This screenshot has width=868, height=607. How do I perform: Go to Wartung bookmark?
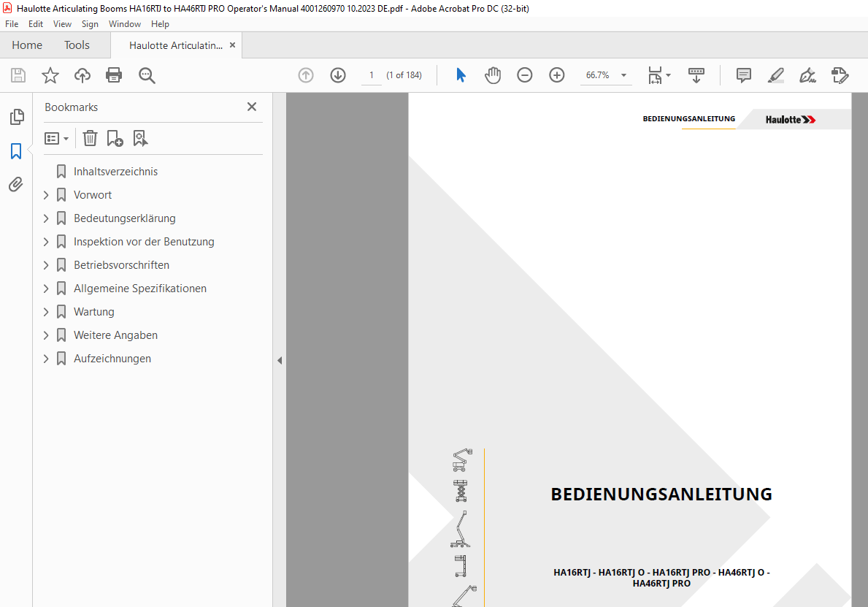(x=94, y=312)
